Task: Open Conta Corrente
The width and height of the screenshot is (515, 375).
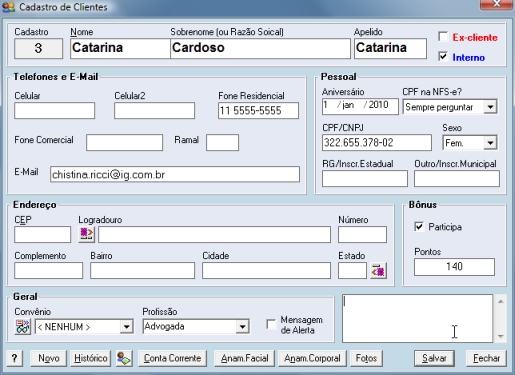Action: pyautogui.click(x=172, y=358)
